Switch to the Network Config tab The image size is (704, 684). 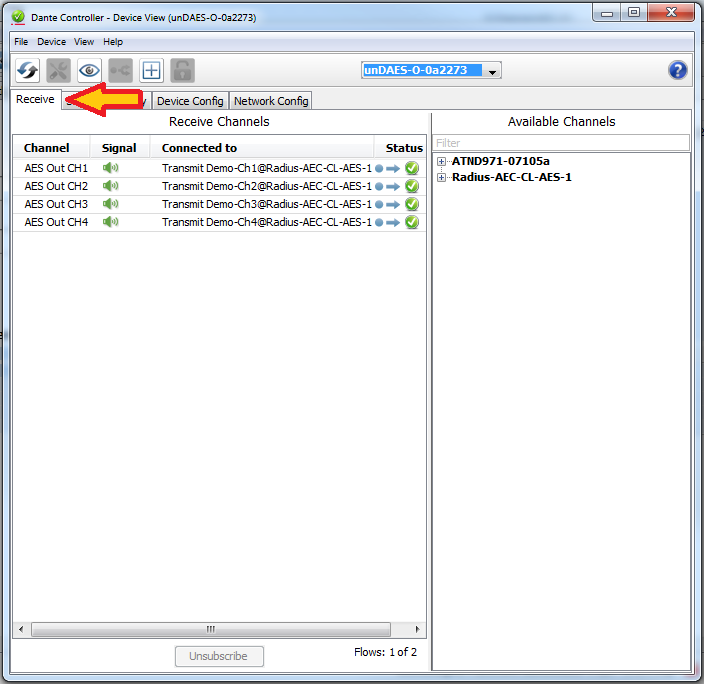tap(271, 101)
